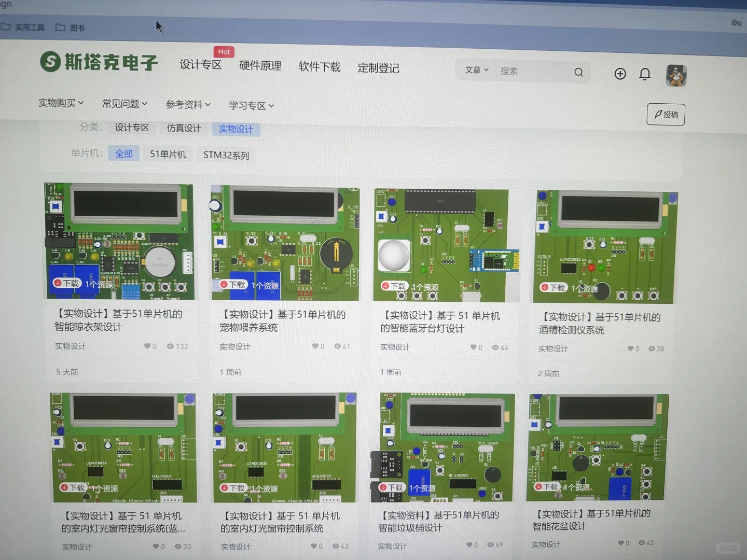747x560 pixels.
Task: Like the 酒精检测仪系统 card via heart
Action: (x=630, y=348)
